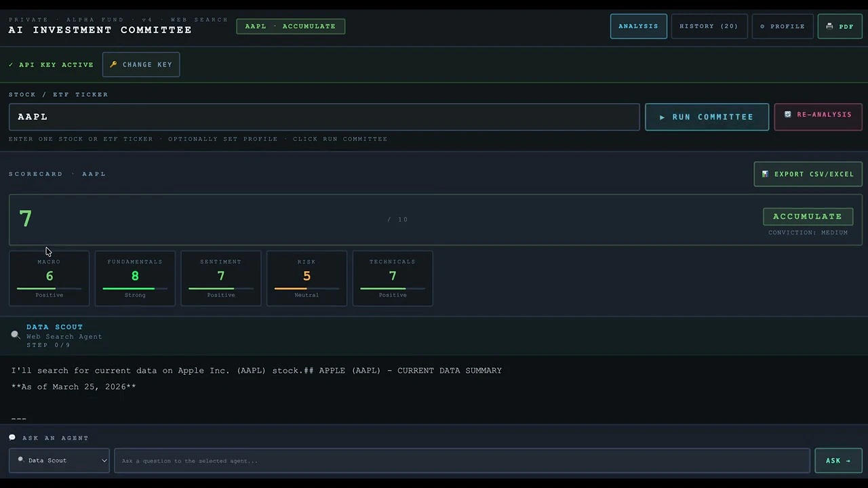
Task: Click the Change Key button
Action: 141,64
